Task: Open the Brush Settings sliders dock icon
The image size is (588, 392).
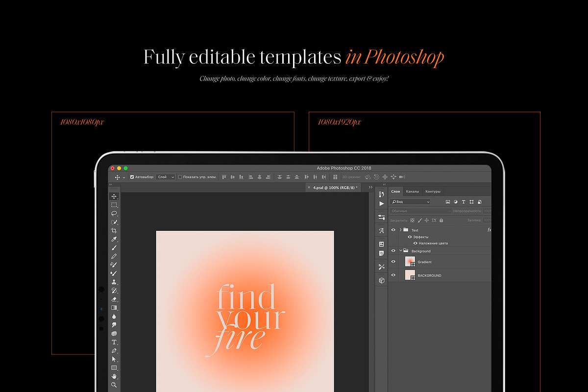Action: pyautogui.click(x=381, y=217)
